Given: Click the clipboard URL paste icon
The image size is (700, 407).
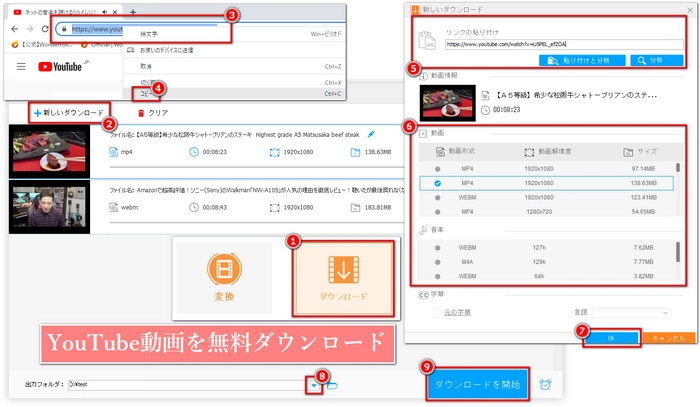Looking at the screenshot, I should coord(427,40).
